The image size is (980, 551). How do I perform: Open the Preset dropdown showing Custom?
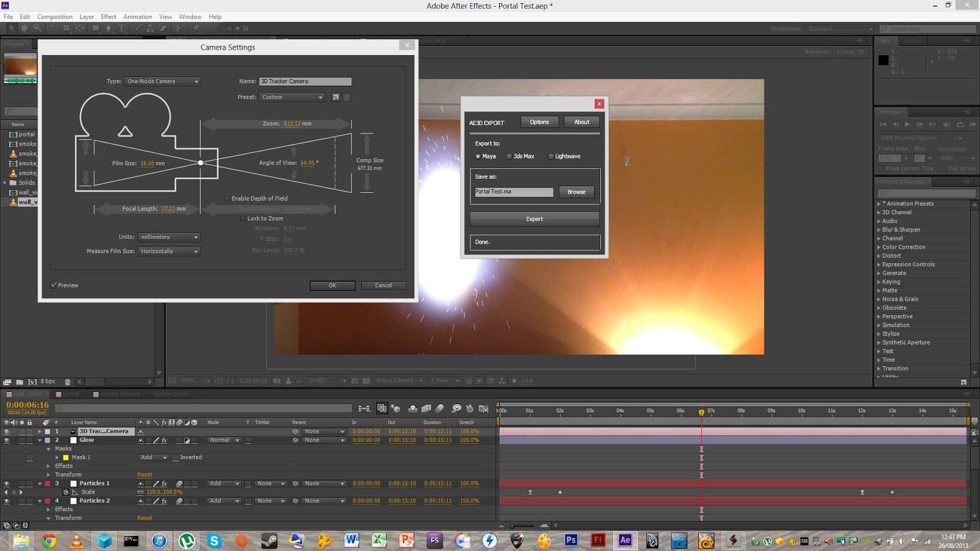point(292,97)
